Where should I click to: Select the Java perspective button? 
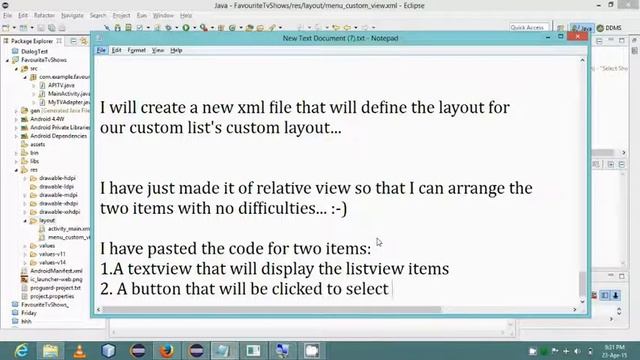point(582,28)
